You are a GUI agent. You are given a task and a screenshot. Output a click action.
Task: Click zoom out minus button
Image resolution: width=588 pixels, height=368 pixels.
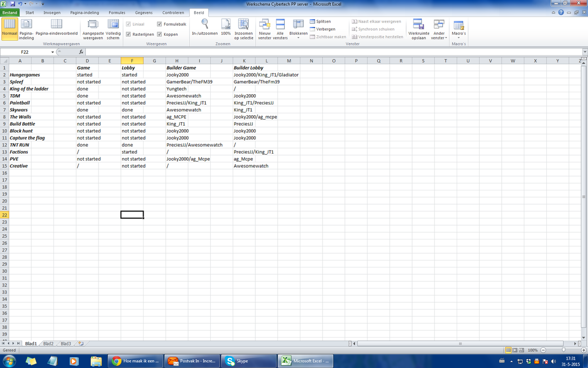[x=543, y=350]
